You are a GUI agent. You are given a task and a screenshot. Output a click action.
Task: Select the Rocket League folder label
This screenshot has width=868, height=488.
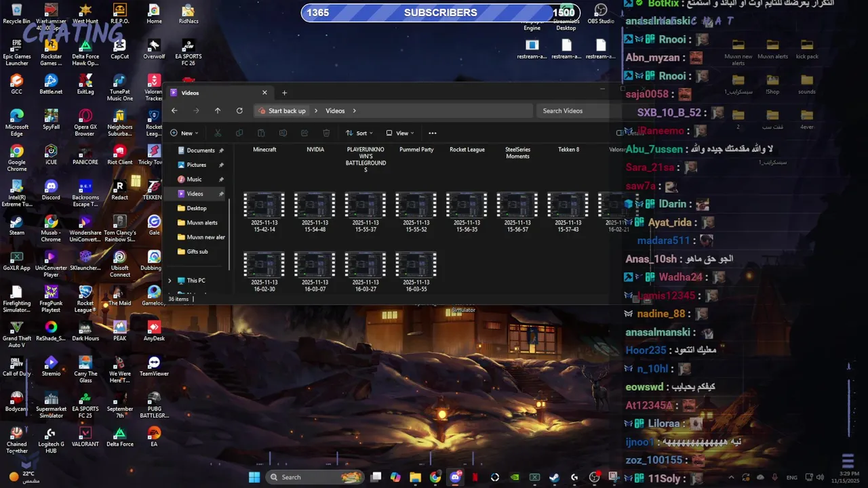pos(467,149)
